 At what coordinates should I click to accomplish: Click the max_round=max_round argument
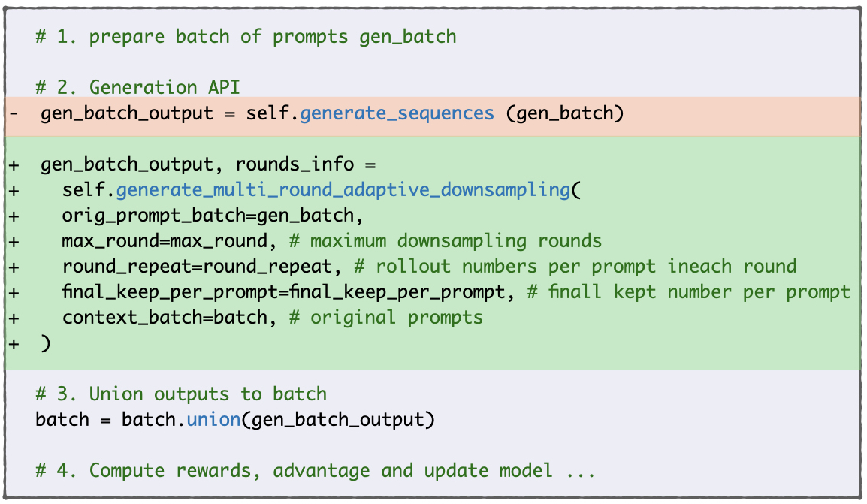point(165,241)
